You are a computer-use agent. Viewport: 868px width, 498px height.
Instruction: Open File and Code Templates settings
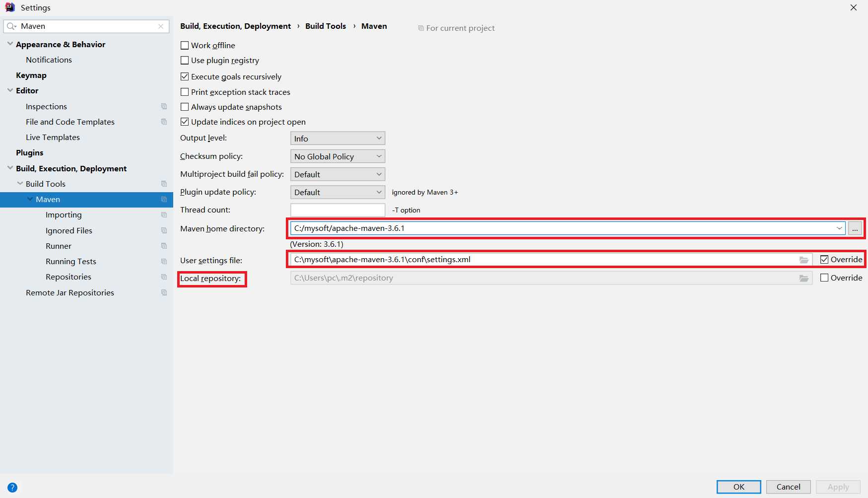pyautogui.click(x=70, y=122)
